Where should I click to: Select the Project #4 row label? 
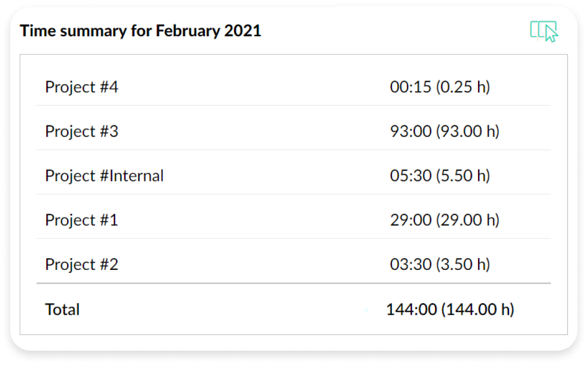pyautogui.click(x=81, y=87)
